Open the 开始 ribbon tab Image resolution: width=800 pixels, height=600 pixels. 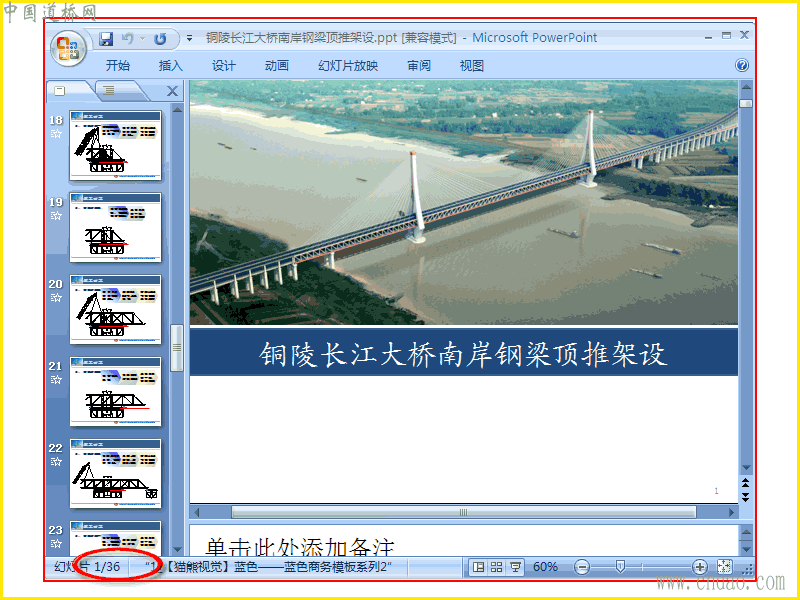point(118,65)
